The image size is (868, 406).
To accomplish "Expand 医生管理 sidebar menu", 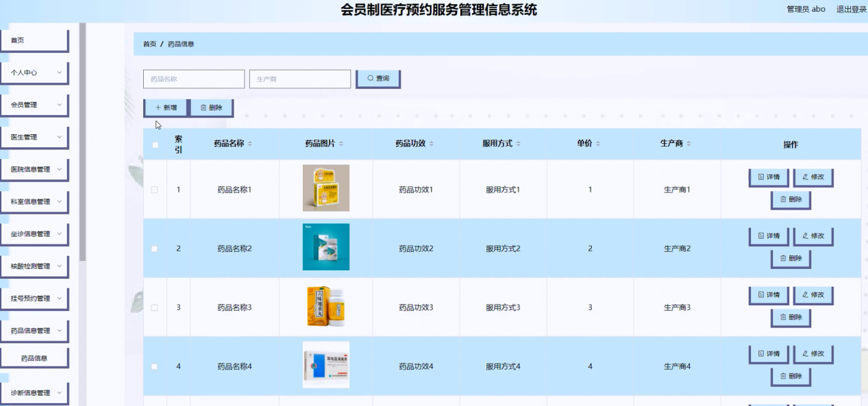I will tap(34, 138).
